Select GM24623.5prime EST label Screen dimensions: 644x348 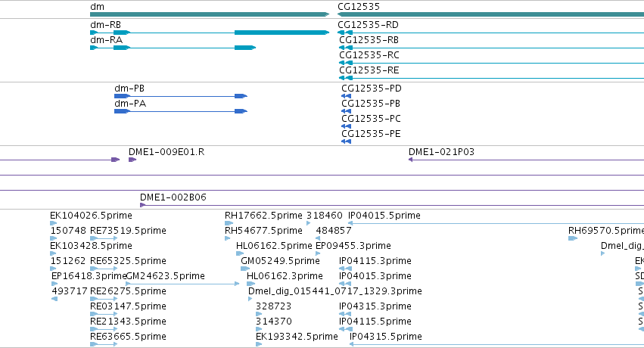[x=165, y=277]
